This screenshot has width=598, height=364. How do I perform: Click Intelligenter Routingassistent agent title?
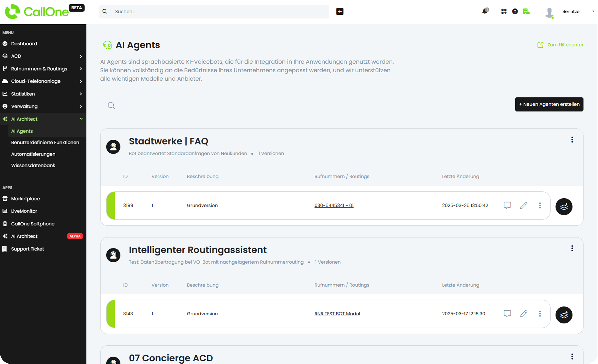(198, 250)
